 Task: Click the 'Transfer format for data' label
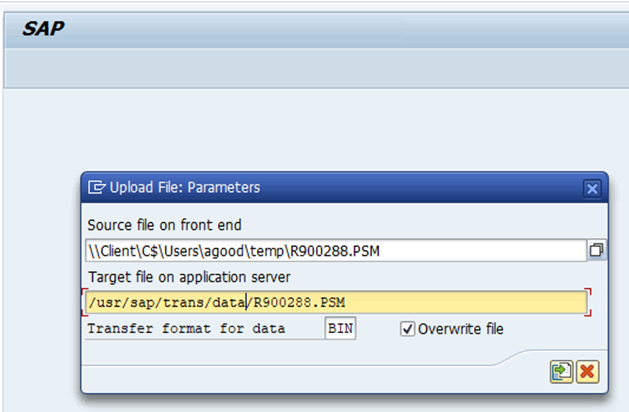[x=186, y=328]
